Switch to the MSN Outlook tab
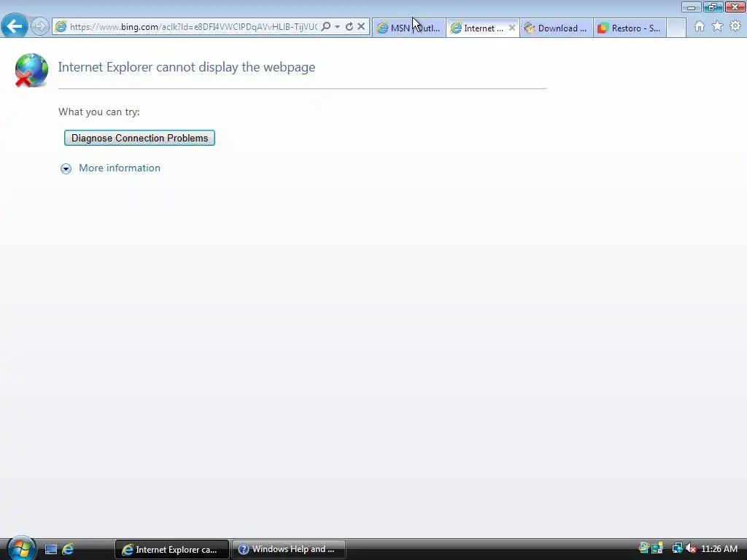 point(409,28)
